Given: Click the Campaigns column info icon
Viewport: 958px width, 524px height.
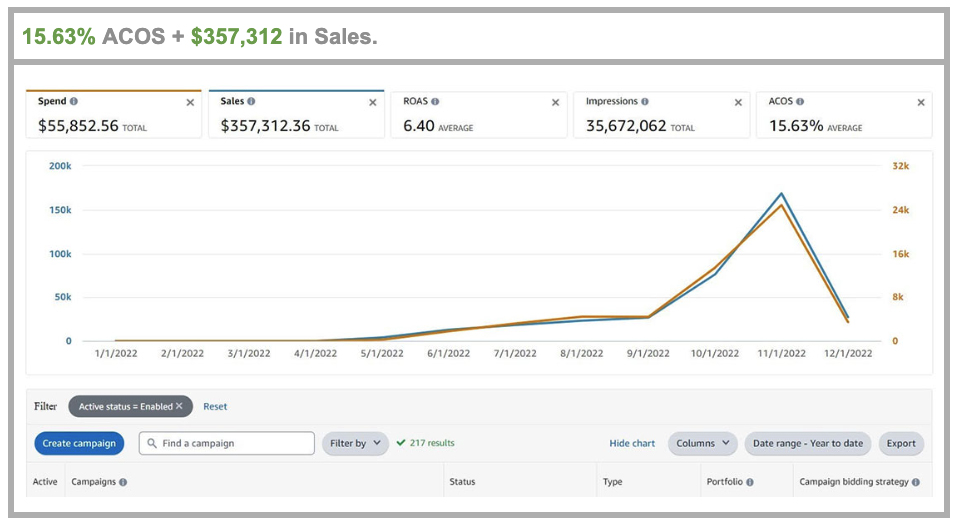Looking at the screenshot, I should tap(123, 482).
